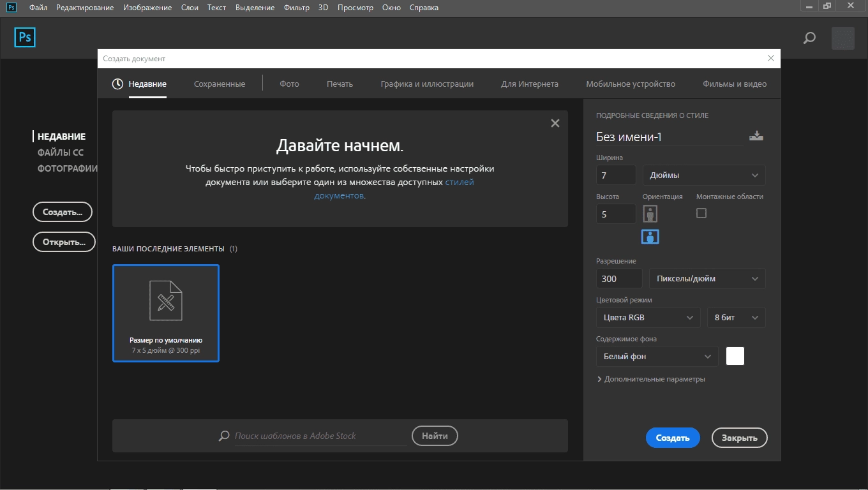Switch to the Для Интернета tab
This screenshot has height=490, width=868.
click(x=530, y=84)
